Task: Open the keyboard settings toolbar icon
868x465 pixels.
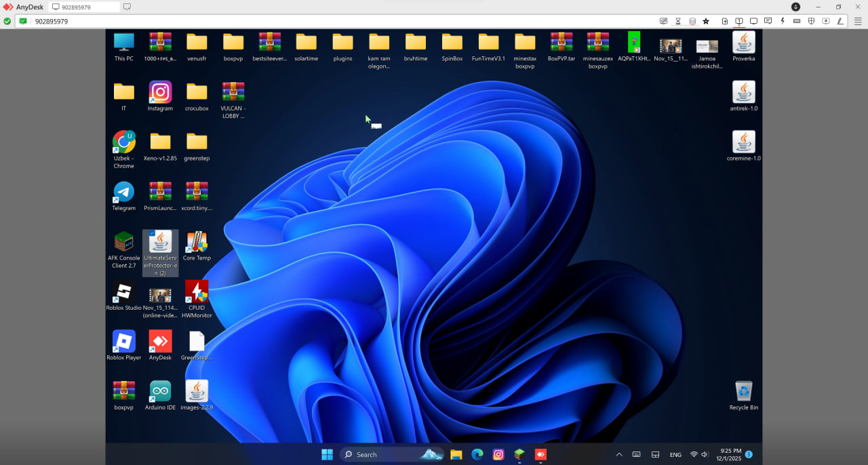Action: pos(797,21)
